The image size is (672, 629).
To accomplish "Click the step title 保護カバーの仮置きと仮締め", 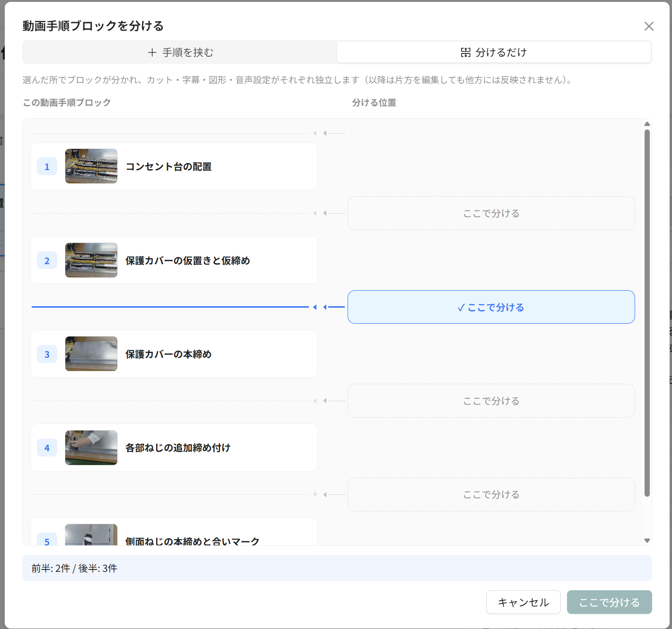I will click(188, 260).
